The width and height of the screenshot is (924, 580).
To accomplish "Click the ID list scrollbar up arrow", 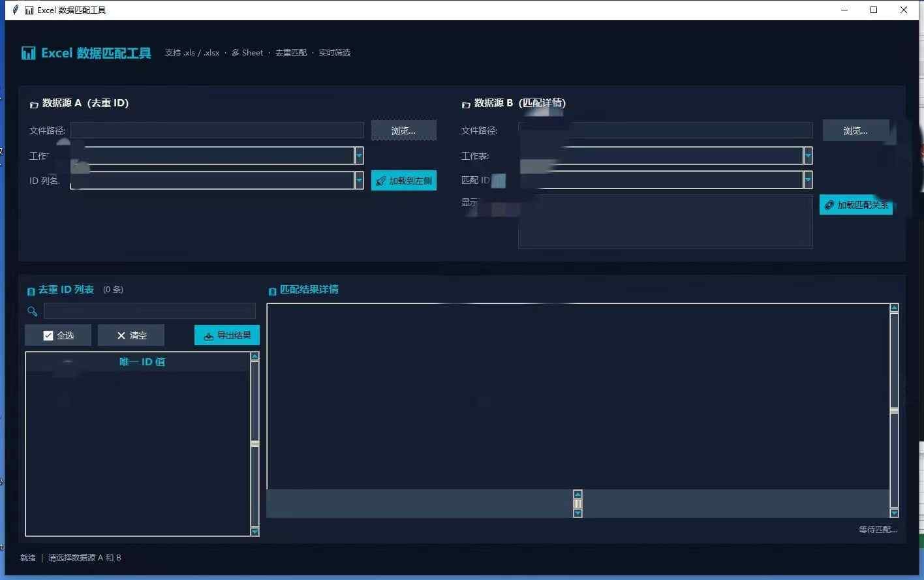I will pos(254,357).
